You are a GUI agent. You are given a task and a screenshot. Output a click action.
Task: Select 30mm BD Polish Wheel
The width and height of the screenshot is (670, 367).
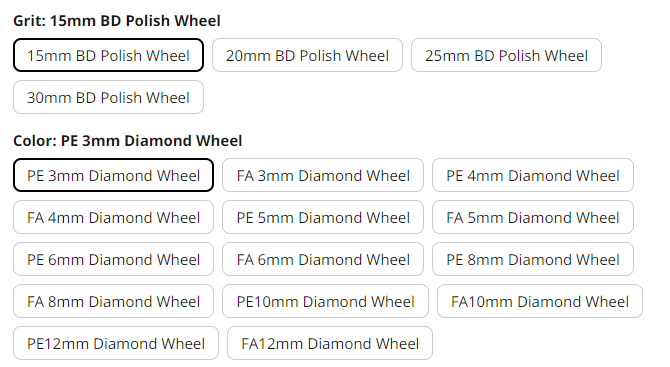coord(108,97)
